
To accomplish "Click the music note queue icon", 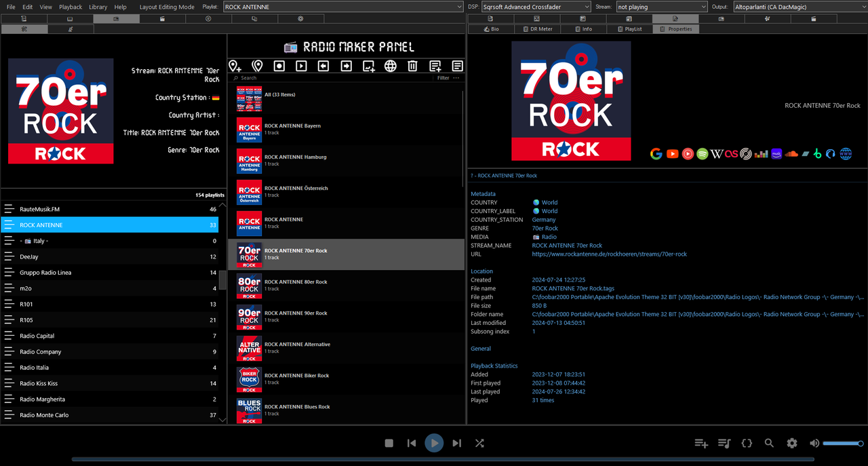I will [x=724, y=443].
